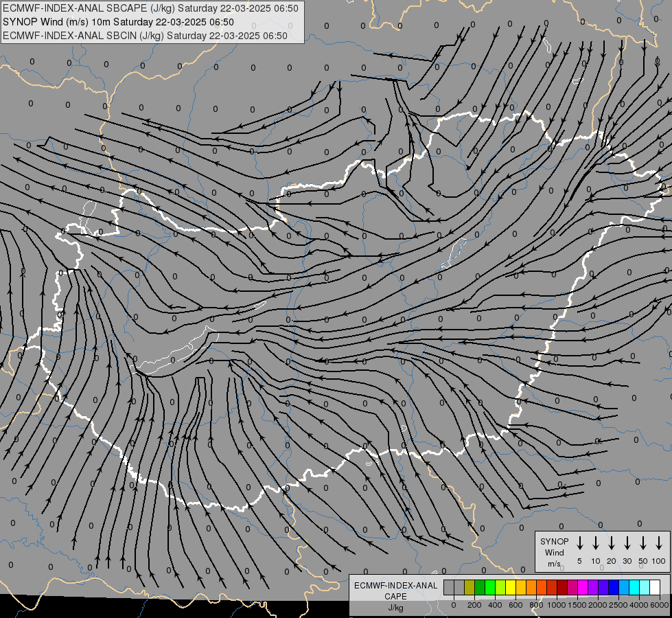Select the magenta swatch right of 1500 tick
The image size is (672, 618).
[583, 588]
